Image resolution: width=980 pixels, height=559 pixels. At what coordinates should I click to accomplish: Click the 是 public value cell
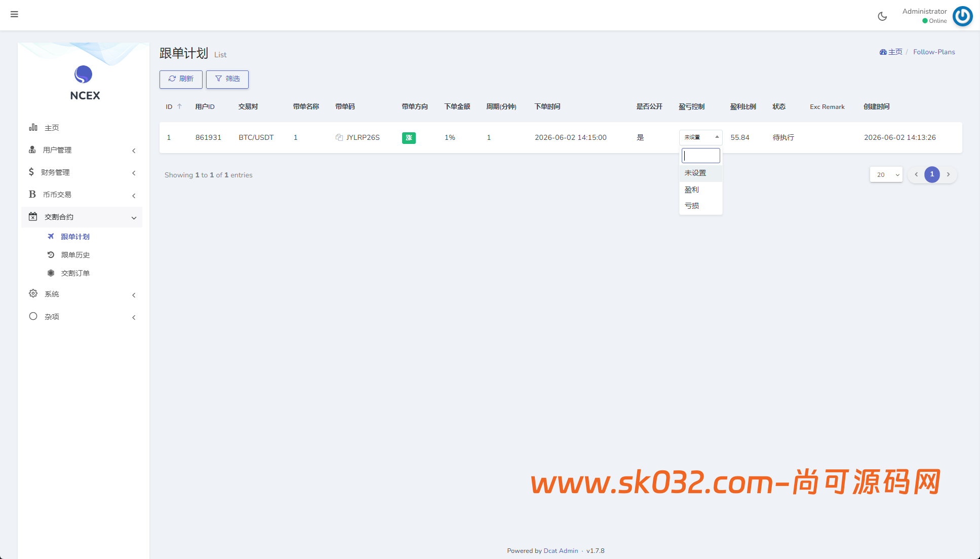point(640,137)
